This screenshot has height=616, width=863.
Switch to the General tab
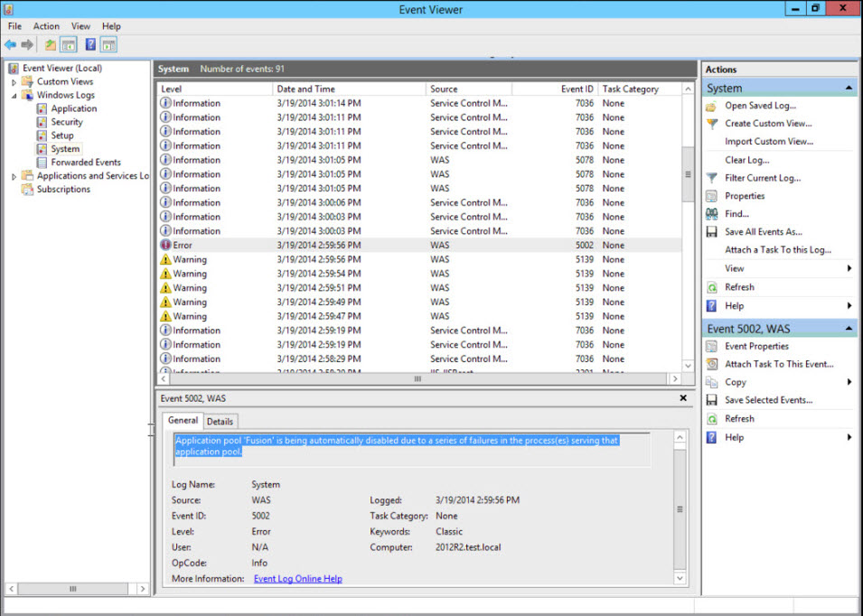point(183,421)
